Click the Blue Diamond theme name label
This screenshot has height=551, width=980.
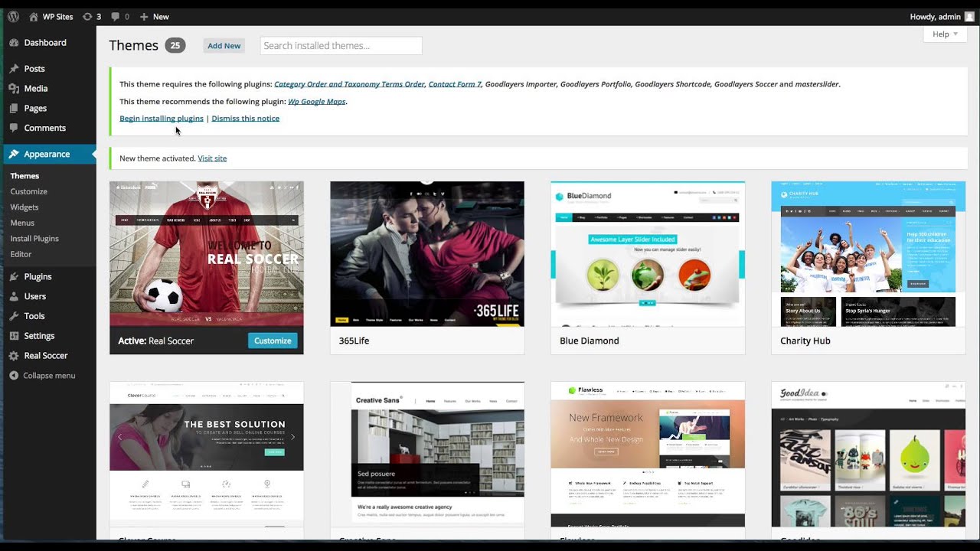590,341
